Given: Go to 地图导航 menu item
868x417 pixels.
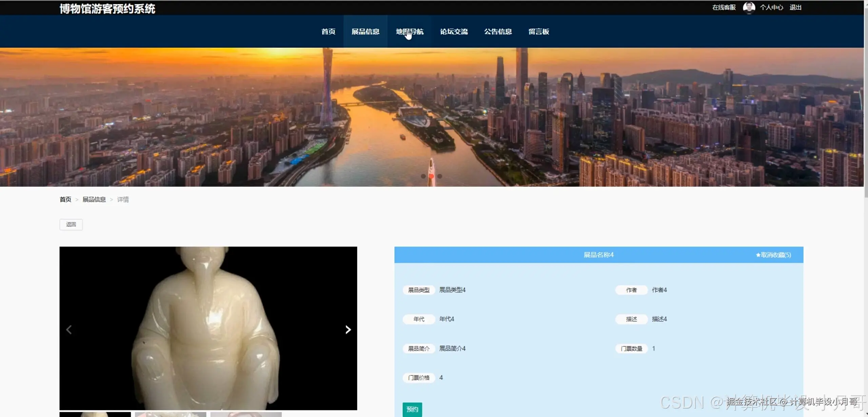Looking at the screenshot, I should click(410, 32).
